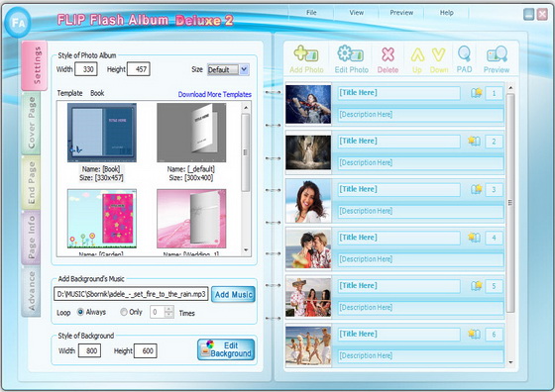Click the loop Times spinner
The width and height of the screenshot is (555, 392).
coord(169,312)
